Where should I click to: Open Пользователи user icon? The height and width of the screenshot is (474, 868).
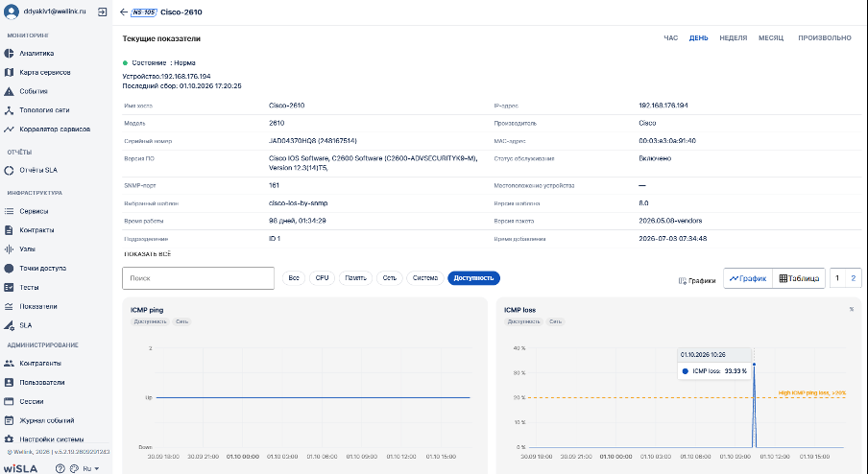coord(9,382)
